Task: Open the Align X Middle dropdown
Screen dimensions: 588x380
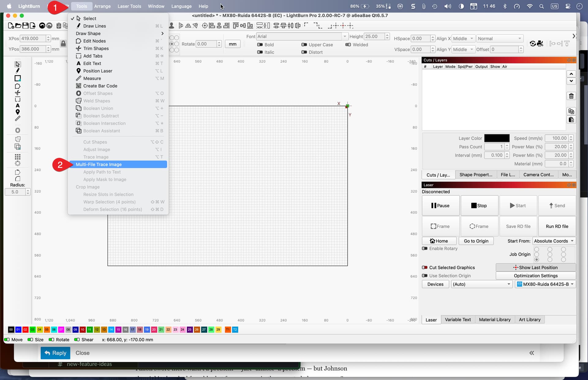Action: (x=464, y=39)
